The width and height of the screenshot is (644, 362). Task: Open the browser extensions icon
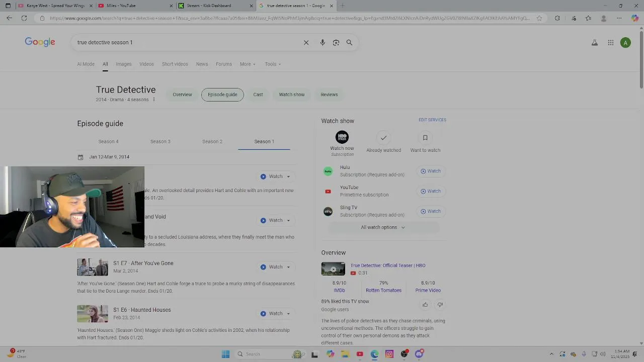[x=557, y=18]
